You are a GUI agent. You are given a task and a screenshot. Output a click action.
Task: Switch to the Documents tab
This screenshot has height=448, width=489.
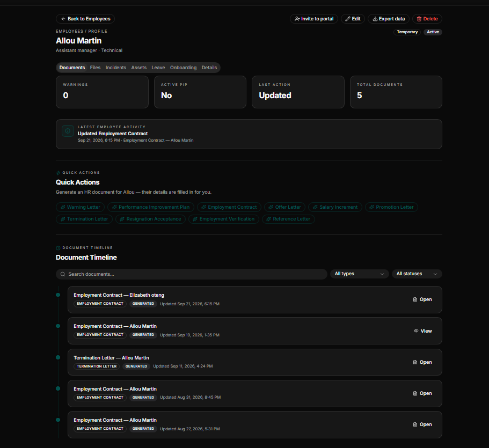pos(72,68)
